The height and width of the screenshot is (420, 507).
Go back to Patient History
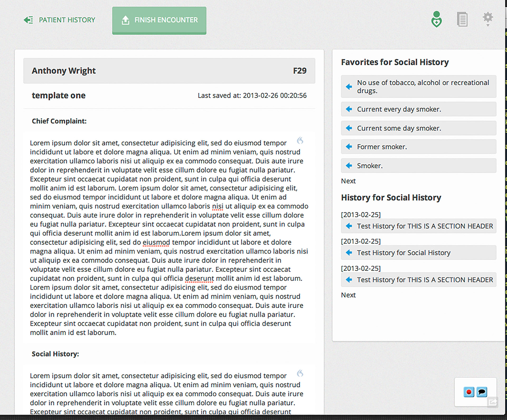pos(60,20)
